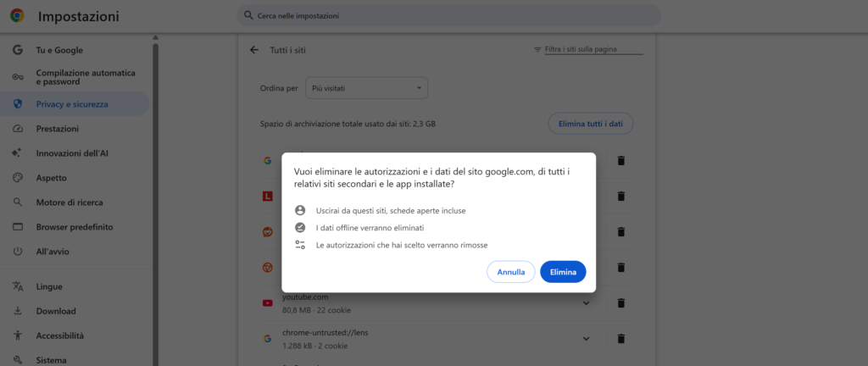The height and width of the screenshot is (366, 868).
Task: Click the shield icon for Privacy e sicurezza
Action: [18, 104]
